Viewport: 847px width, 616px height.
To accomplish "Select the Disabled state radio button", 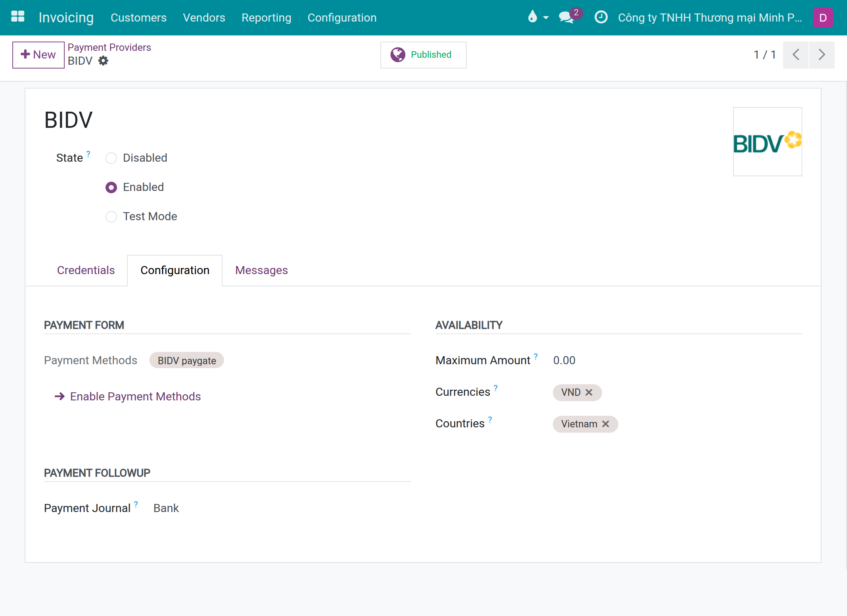I will (x=111, y=158).
